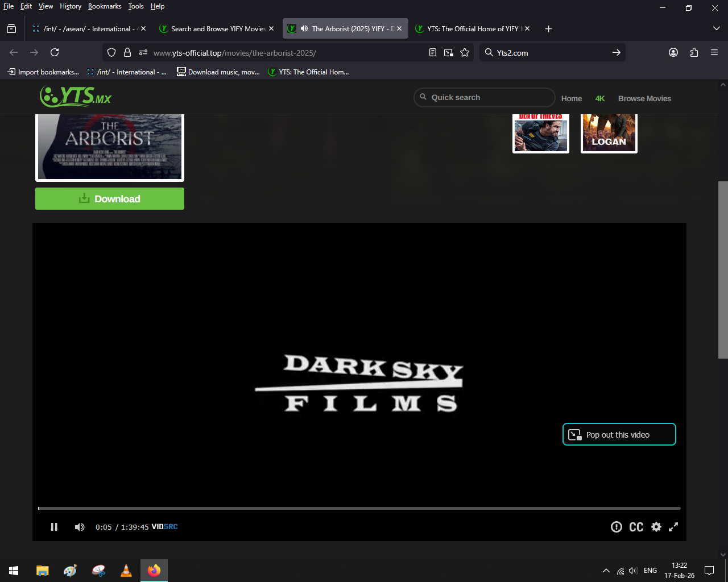Toggle reader view in the address bar
This screenshot has height=582, width=728.
point(433,52)
